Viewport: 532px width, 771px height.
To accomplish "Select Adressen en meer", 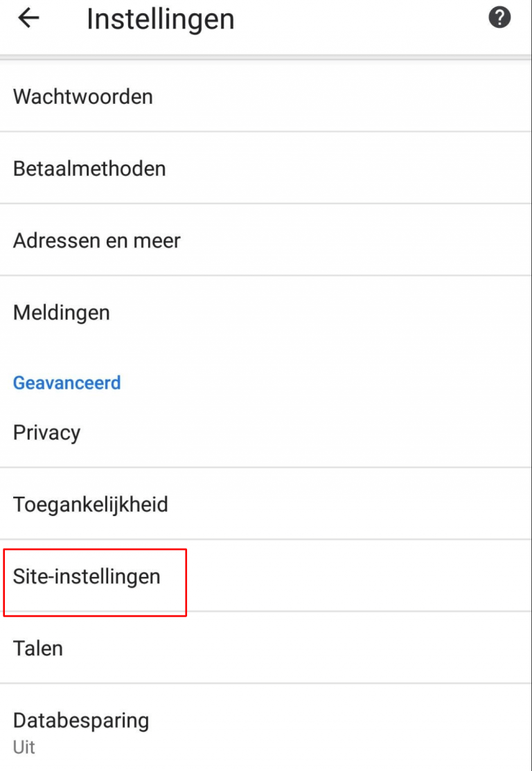I will (96, 240).
